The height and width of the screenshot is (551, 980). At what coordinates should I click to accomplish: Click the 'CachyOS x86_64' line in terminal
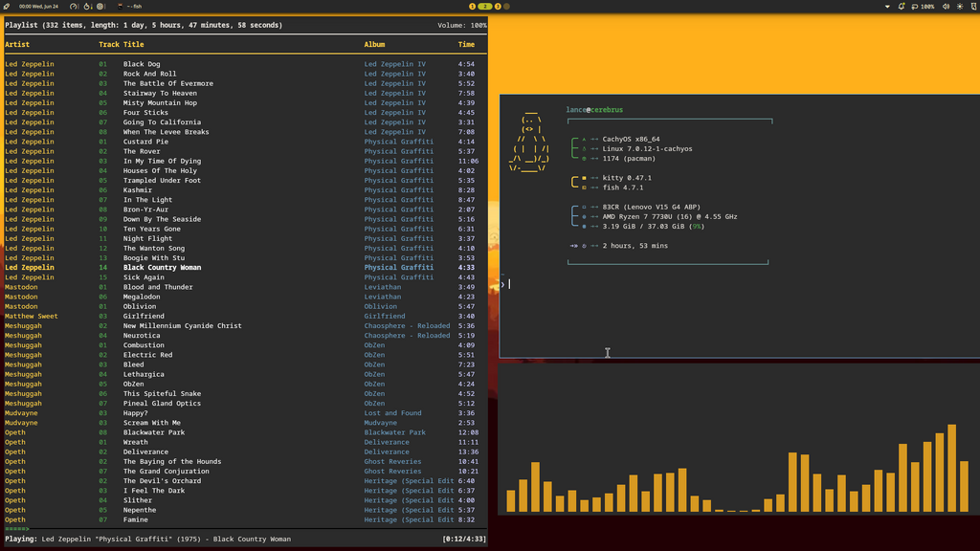point(631,140)
